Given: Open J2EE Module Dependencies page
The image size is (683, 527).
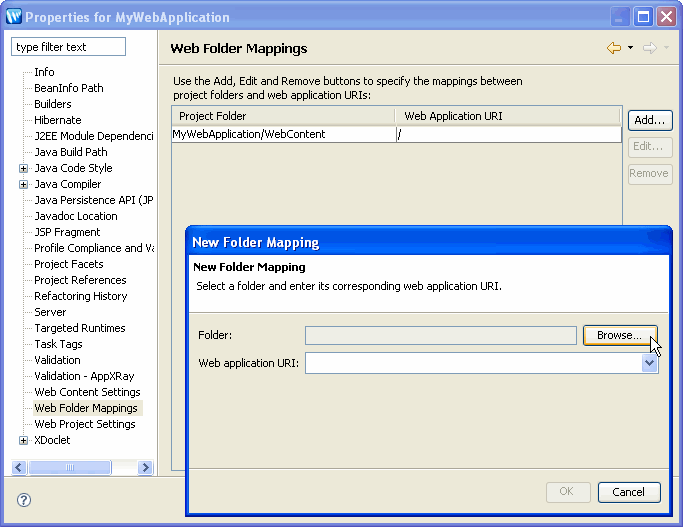Looking at the screenshot, I should tap(94, 136).
